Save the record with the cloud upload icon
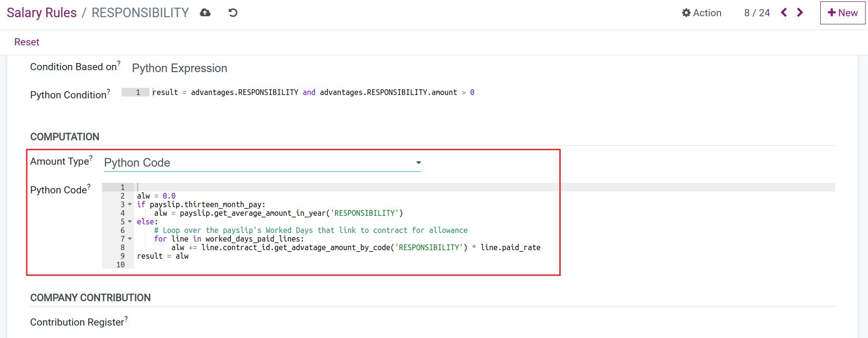 coord(205,13)
